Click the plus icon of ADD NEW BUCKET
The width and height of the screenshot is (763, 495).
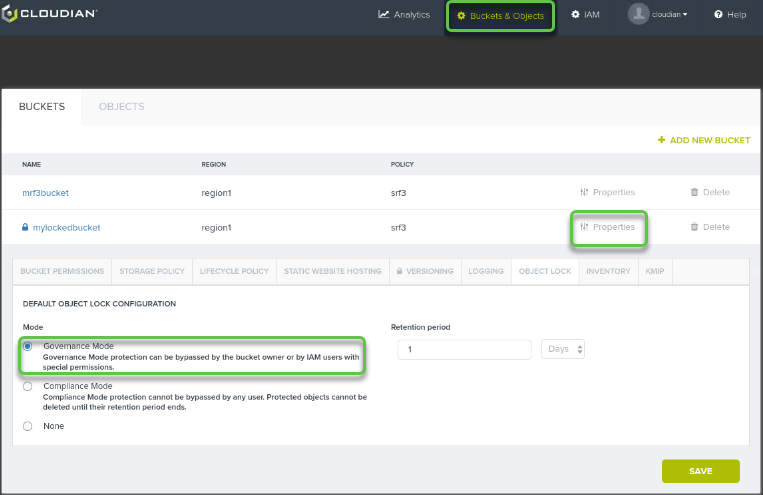661,140
